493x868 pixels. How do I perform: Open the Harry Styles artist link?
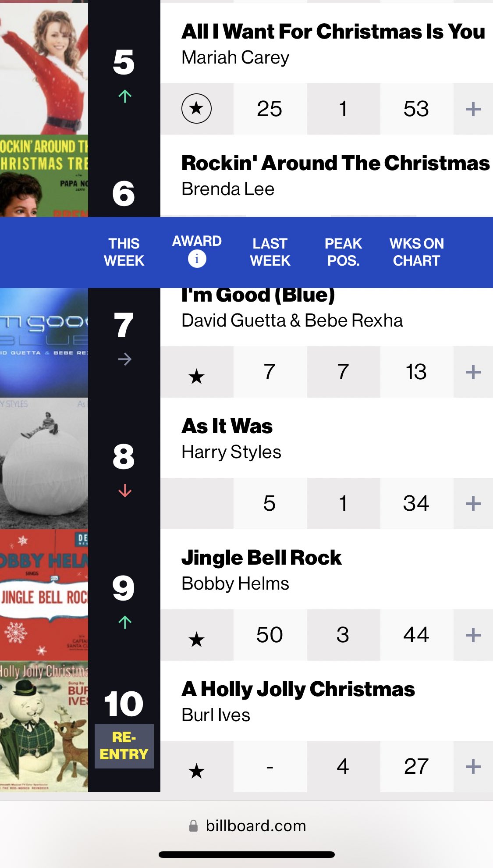[x=231, y=452]
